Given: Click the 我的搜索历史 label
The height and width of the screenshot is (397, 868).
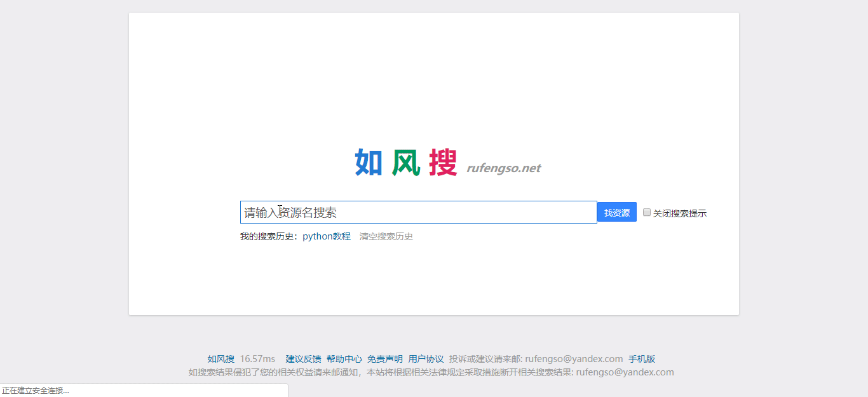Looking at the screenshot, I should (x=269, y=236).
